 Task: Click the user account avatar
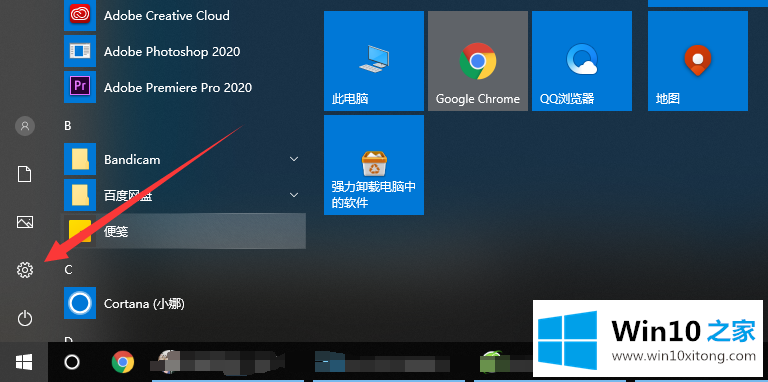pos(24,126)
